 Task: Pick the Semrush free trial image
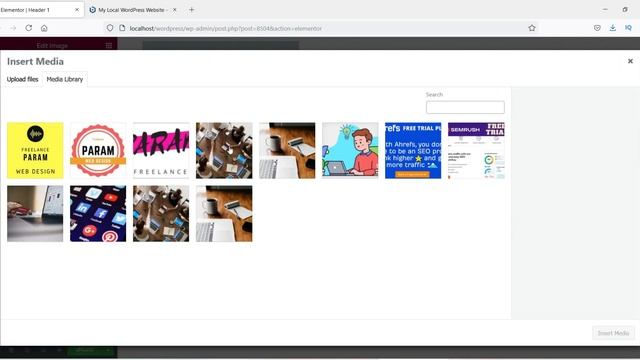tap(476, 150)
